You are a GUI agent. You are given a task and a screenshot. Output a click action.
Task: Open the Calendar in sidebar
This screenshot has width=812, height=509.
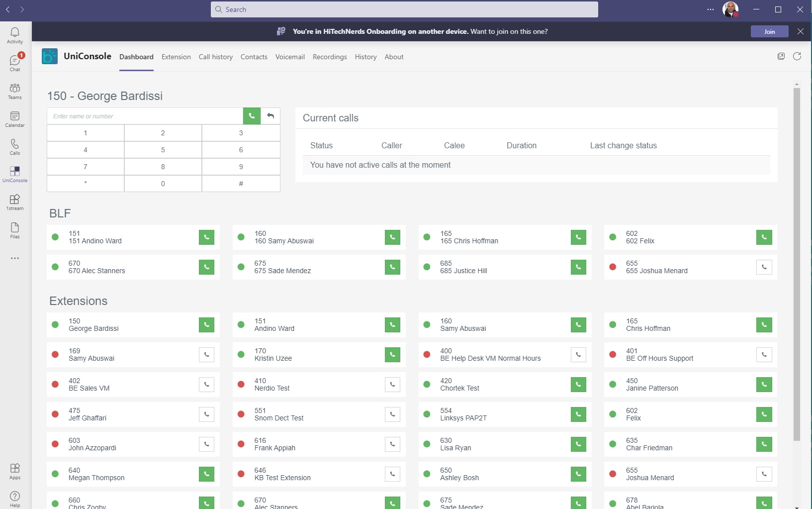coord(15,119)
